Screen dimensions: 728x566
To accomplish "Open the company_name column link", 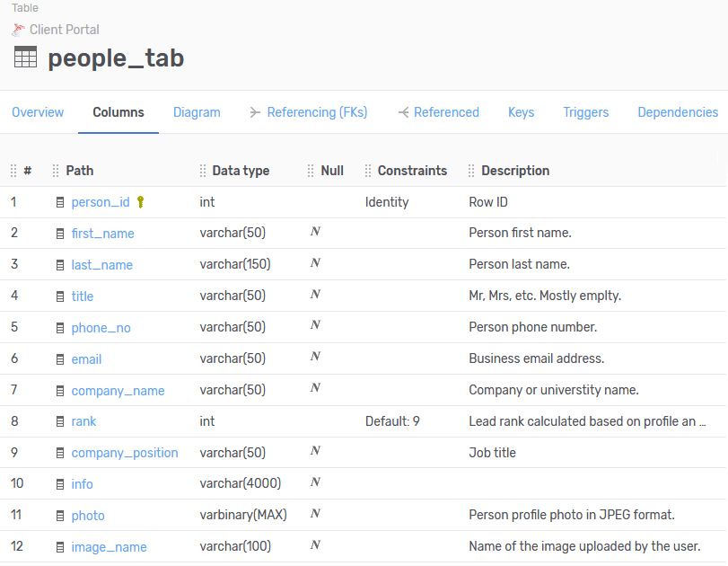I will (118, 391).
